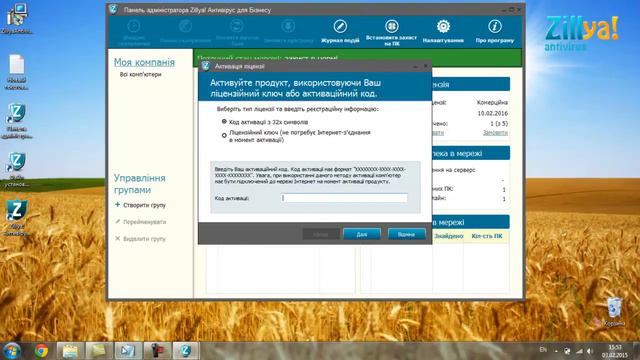The width and height of the screenshot is (640, 360).
Task: Show hidden tray icons arrow
Action: point(556,351)
